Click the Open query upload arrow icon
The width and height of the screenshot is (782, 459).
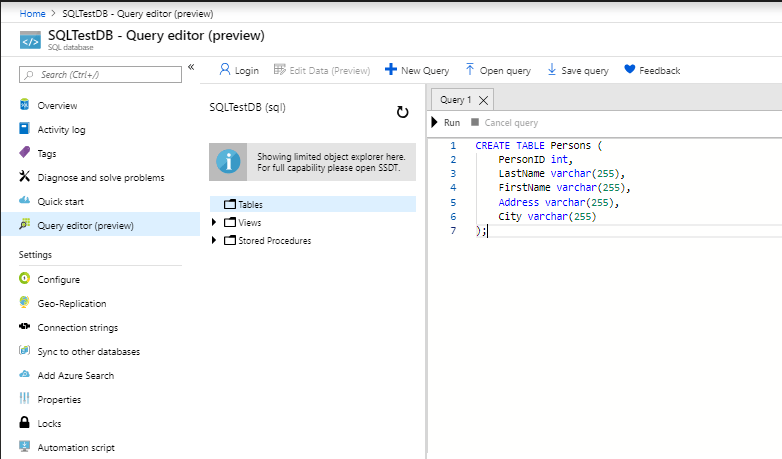pyautogui.click(x=470, y=69)
